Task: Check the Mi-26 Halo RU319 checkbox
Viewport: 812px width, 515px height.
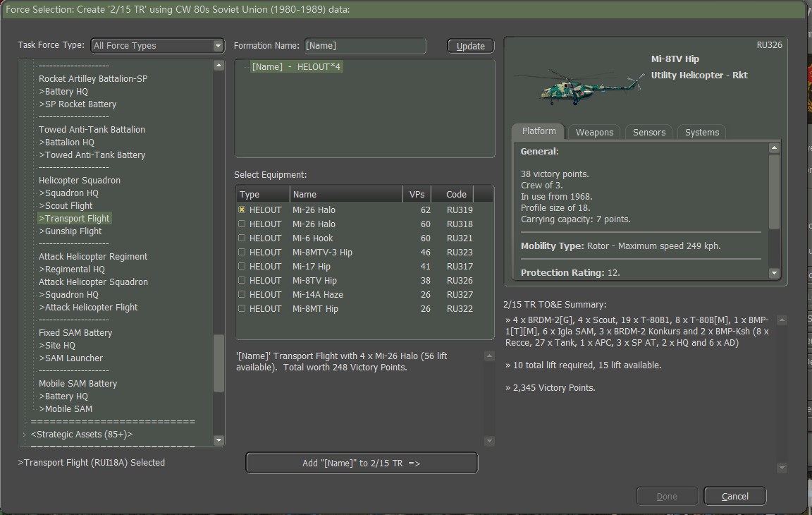Action: click(241, 210)
